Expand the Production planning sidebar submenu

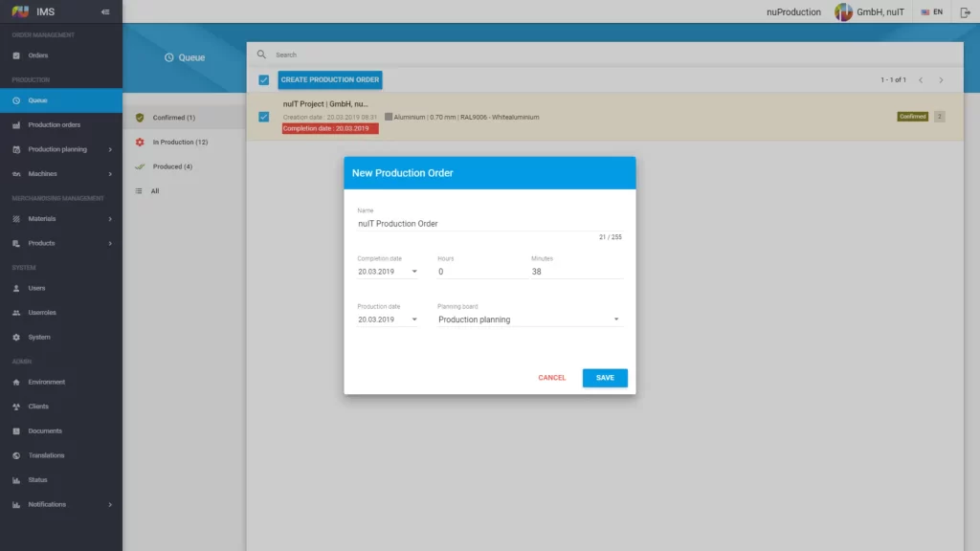(110, 150)
